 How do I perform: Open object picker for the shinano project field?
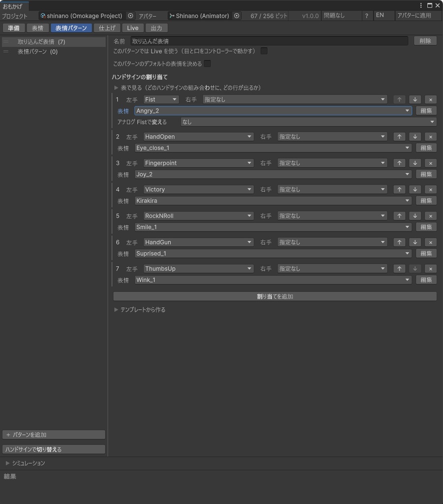[x=130, y=16]
